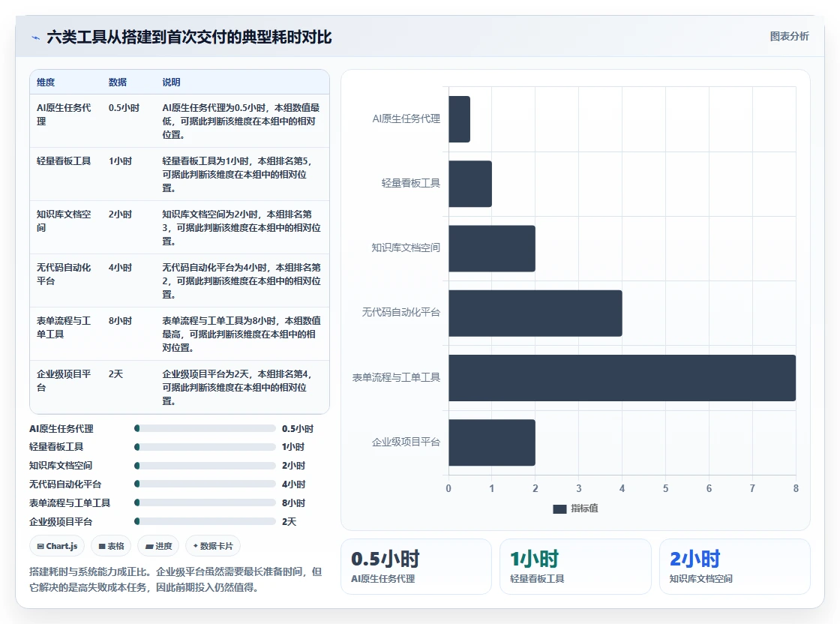
Task: Click the 8小时 value in progress list
Action: pyautogui.click(x=293, y=503)
